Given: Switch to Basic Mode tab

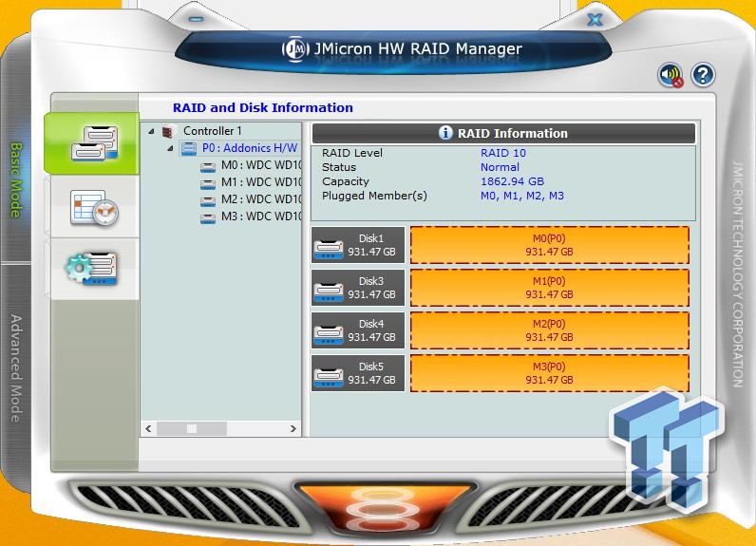Looking at the screenshot, I should (16, 180).
